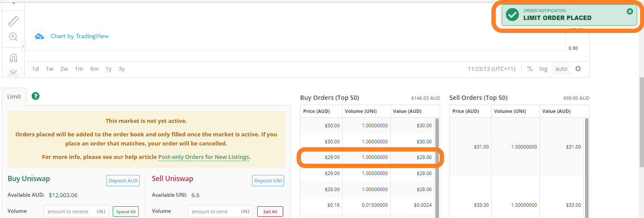Open chart settings gear icon
This screenshot has height=218, width=644.
point(578,69)
